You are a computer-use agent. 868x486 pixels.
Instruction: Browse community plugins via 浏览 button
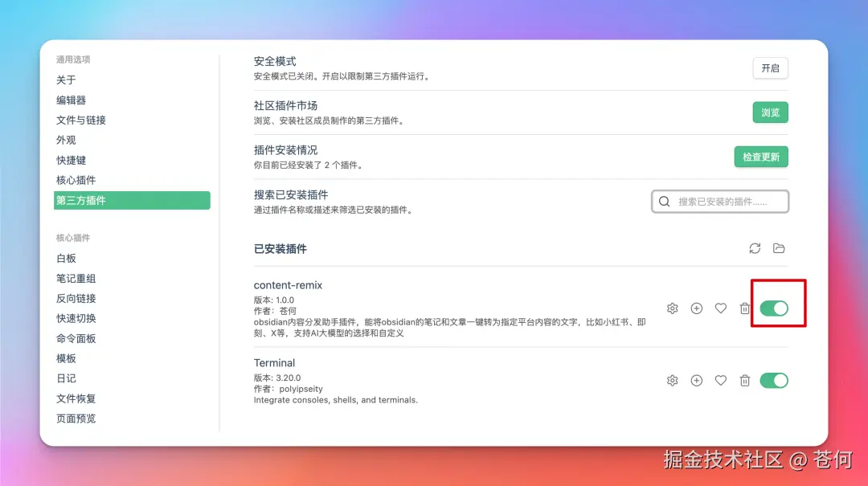coord(770,112)
